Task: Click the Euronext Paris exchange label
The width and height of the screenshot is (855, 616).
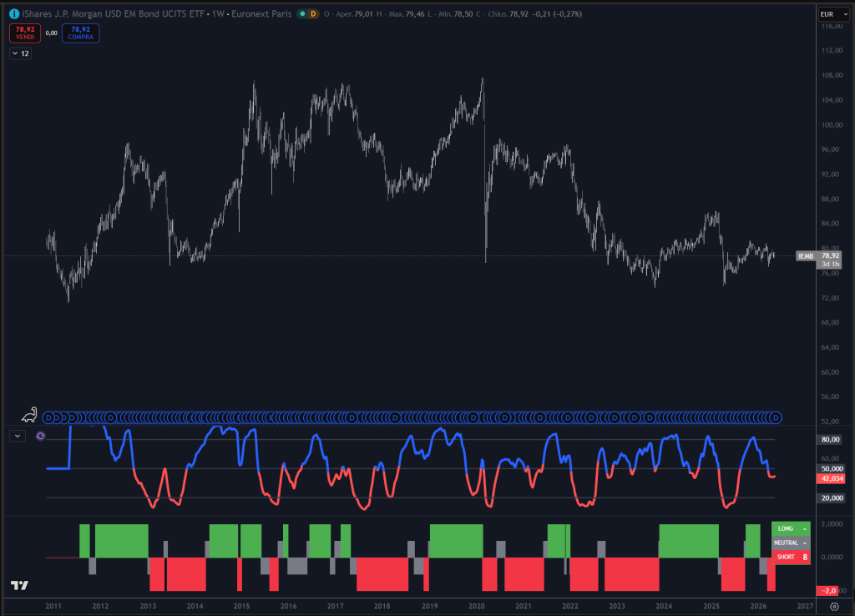Action: tap(261, 14)
